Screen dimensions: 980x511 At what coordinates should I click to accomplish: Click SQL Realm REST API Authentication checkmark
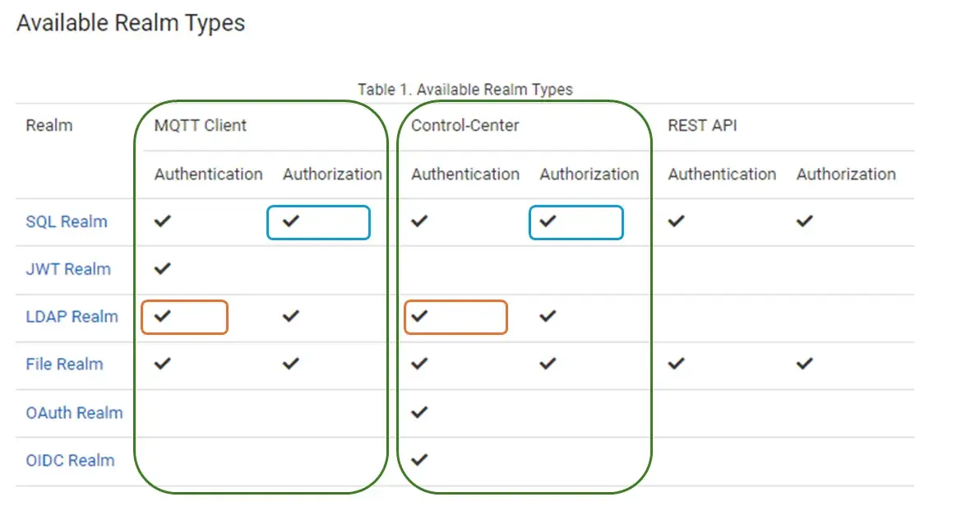pyautogui.click(x=677, y=221)
